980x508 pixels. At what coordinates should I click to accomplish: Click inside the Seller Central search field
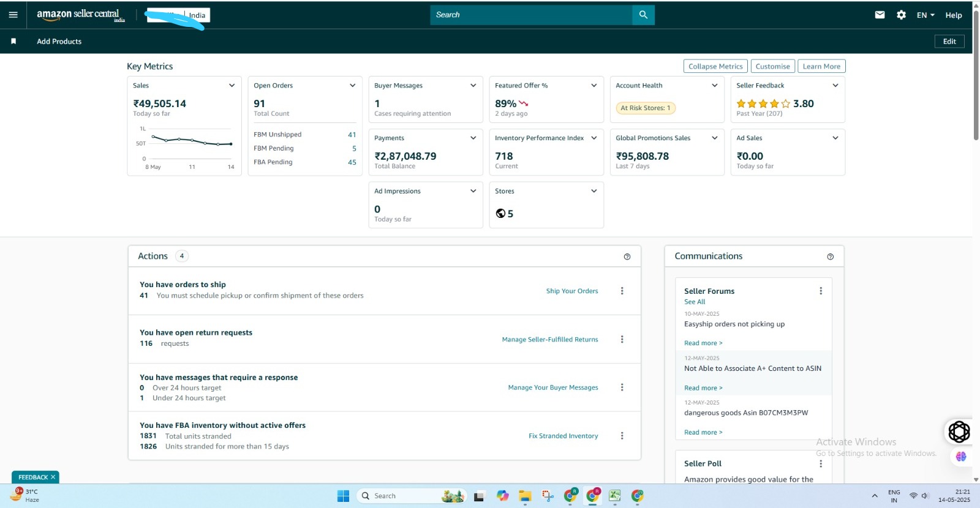point(531,15)
